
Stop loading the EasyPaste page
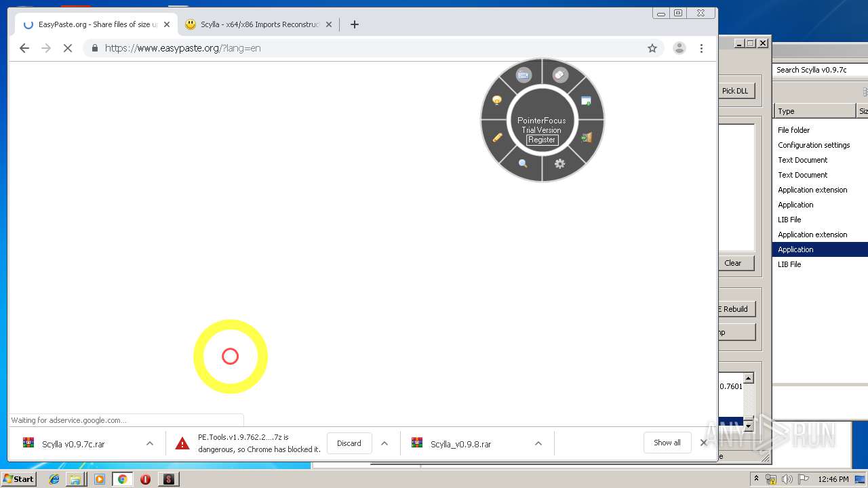[x=68, y=48]
